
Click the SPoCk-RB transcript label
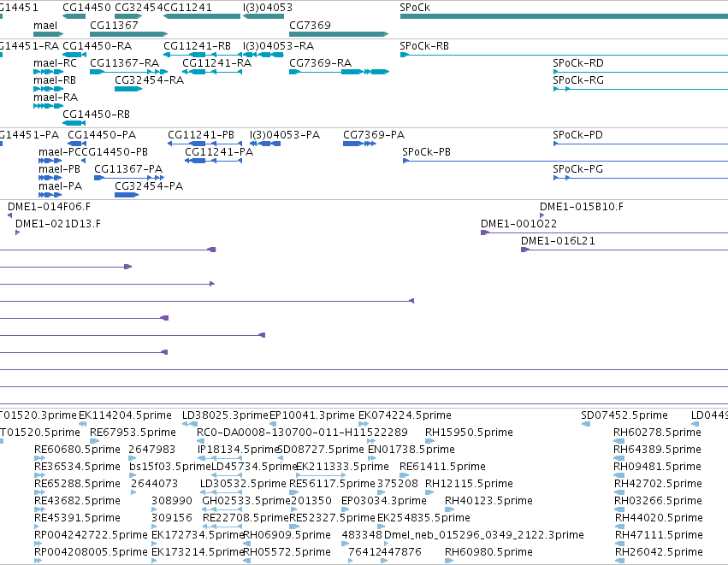[424, 46]
